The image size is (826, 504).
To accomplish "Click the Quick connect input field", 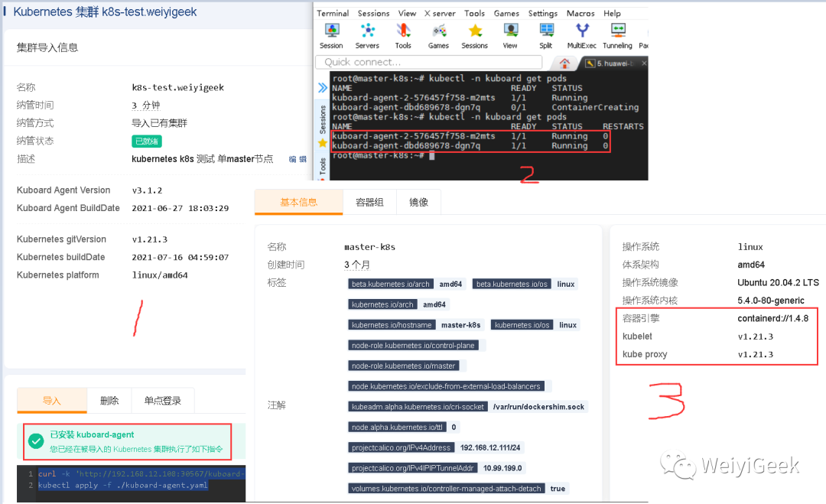I will click(429, 62).
